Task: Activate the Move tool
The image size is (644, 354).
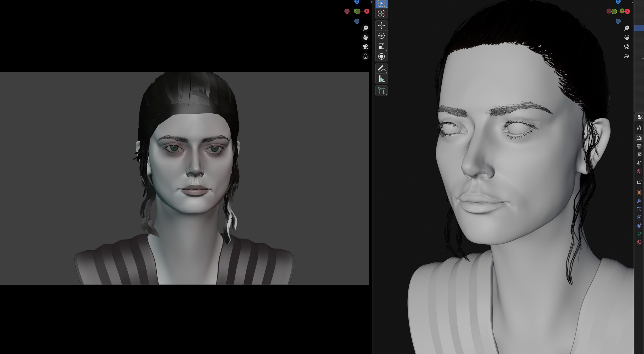Action: (381, 25)
